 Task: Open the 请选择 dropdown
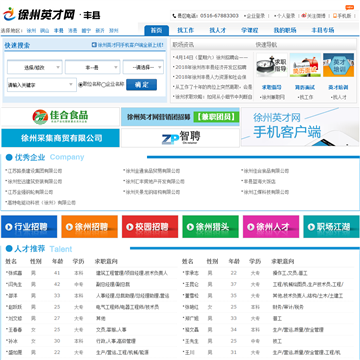143,67
